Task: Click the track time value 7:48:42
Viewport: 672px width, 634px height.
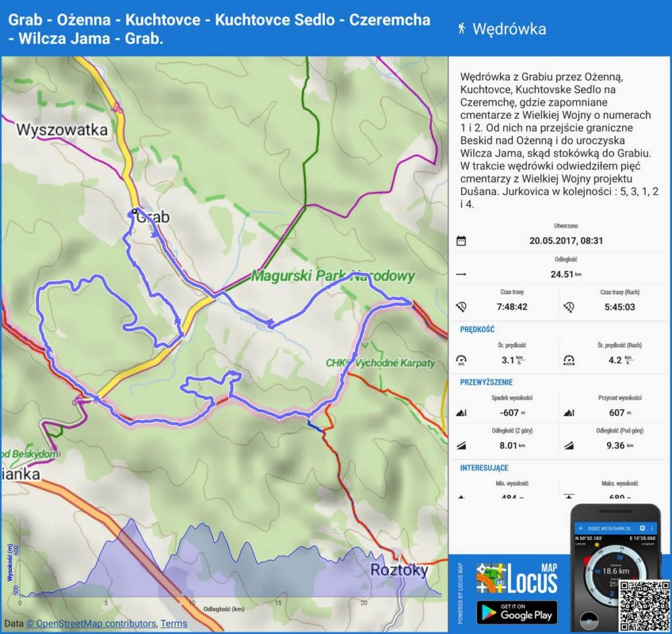Action: tap(512, 307)
